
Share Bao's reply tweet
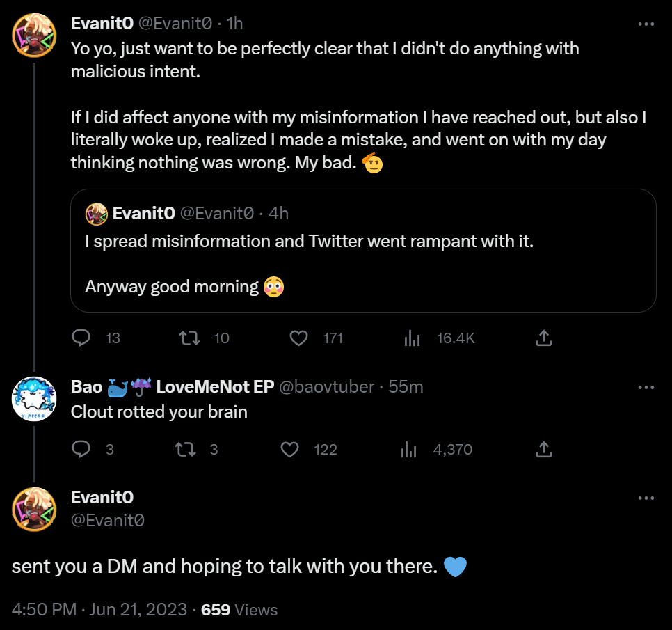[x=544, y=450]
